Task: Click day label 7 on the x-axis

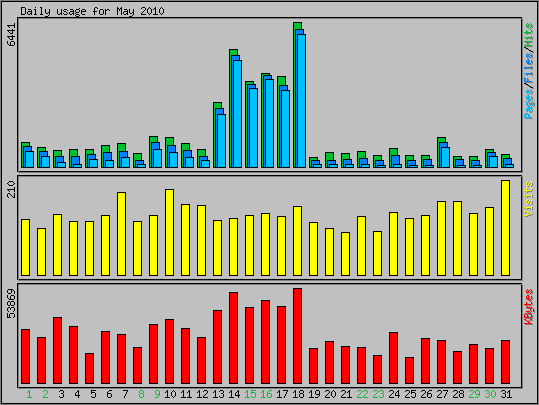Action: tap(125, 394)
